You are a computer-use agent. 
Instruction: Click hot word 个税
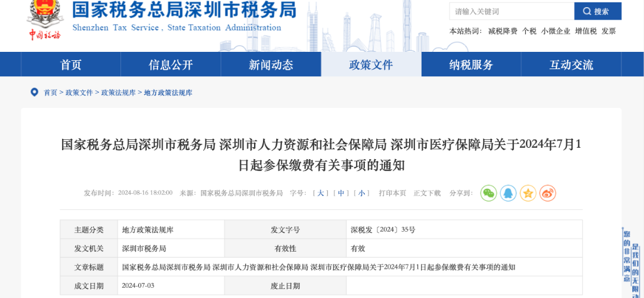tap(529, 31)
